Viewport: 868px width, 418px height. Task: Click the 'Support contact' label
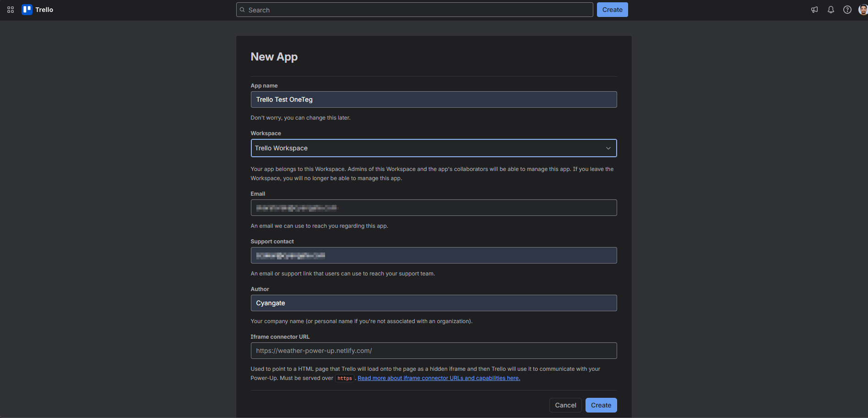(272, 242)
